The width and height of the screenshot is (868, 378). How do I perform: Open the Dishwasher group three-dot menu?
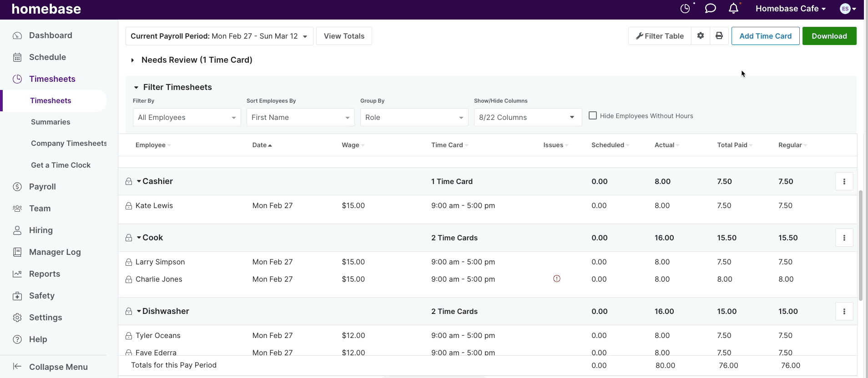coord(844,311)
